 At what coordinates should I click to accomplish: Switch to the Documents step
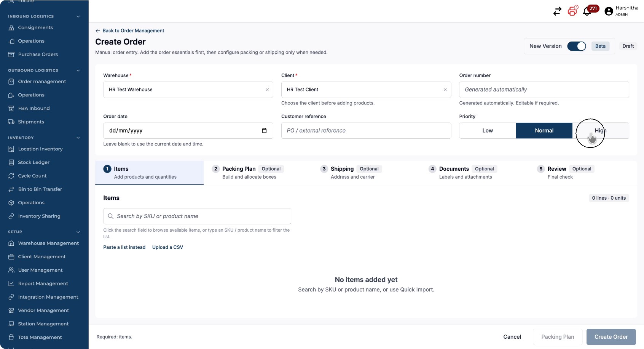pos(475,173)
